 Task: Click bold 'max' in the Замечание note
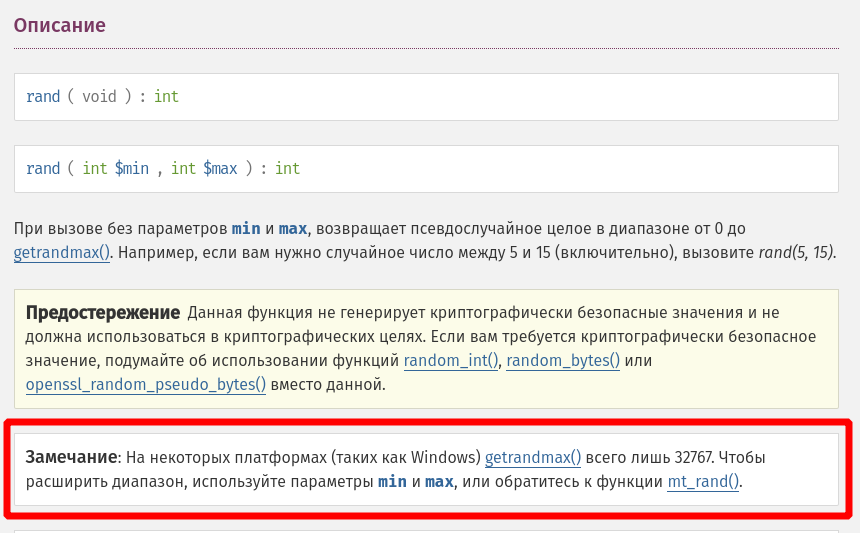439,482
